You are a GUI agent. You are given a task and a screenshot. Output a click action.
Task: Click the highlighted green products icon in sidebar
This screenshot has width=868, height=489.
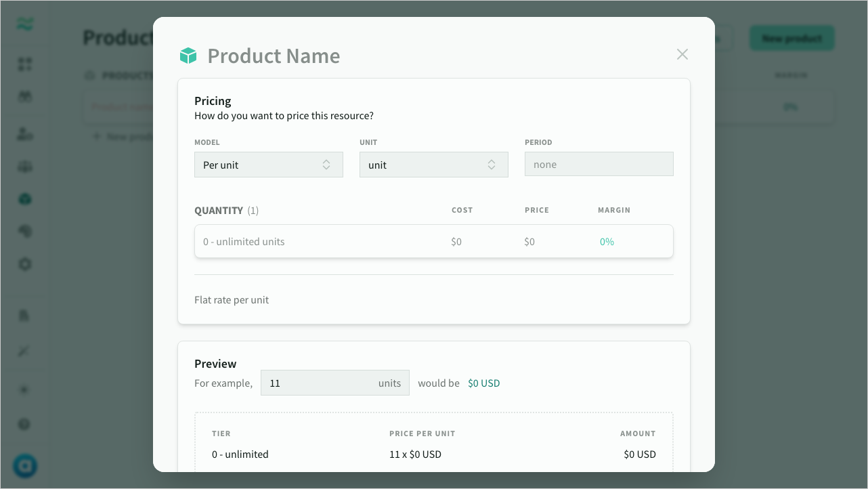(x=25, y=199)
